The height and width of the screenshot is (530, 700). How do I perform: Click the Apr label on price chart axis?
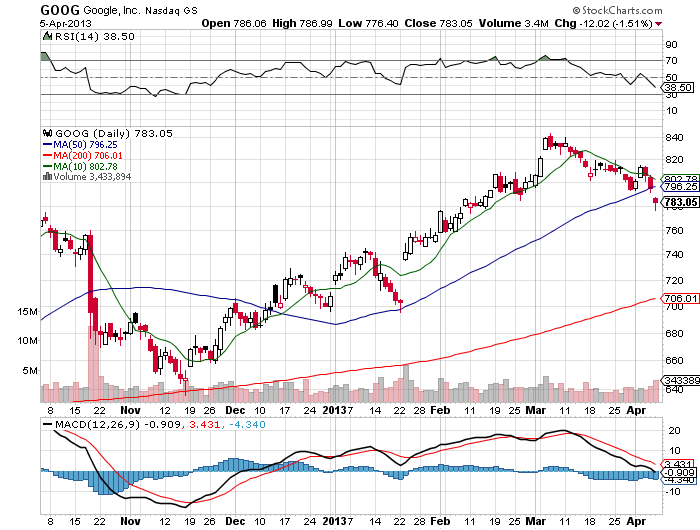tap(636, 410)
